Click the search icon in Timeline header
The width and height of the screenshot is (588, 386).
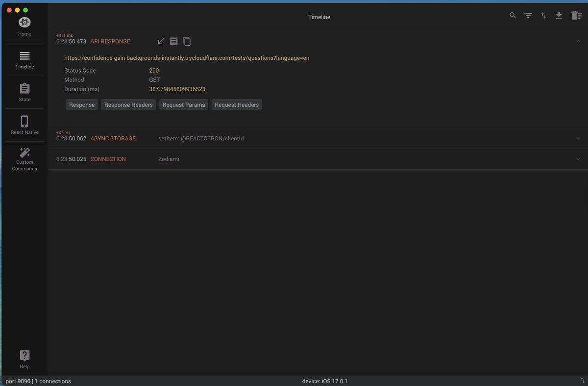[513, 16]
